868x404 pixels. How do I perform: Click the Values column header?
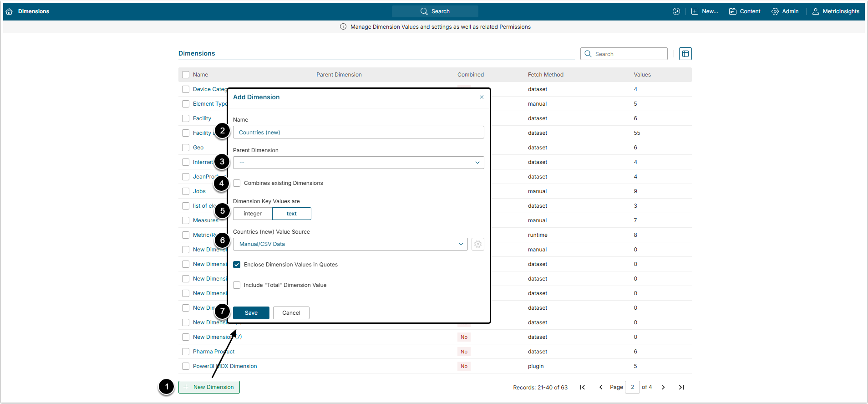coord(642,75)
